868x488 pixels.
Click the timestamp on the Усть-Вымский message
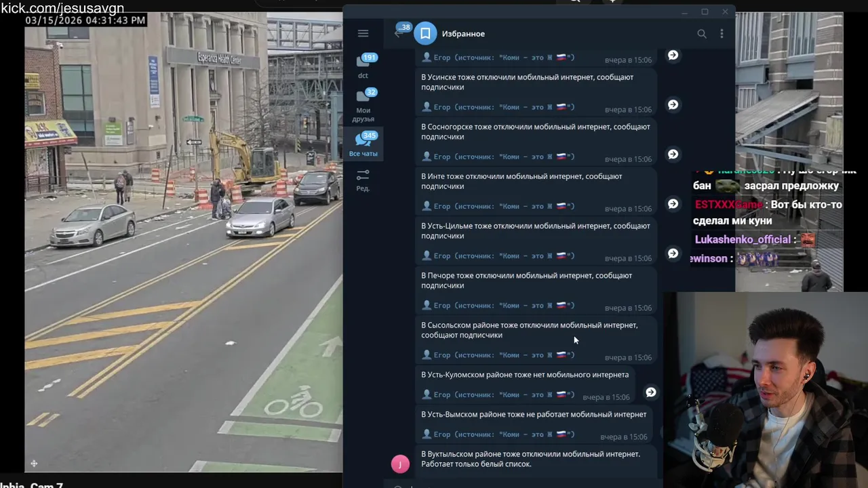pos(624,437)
